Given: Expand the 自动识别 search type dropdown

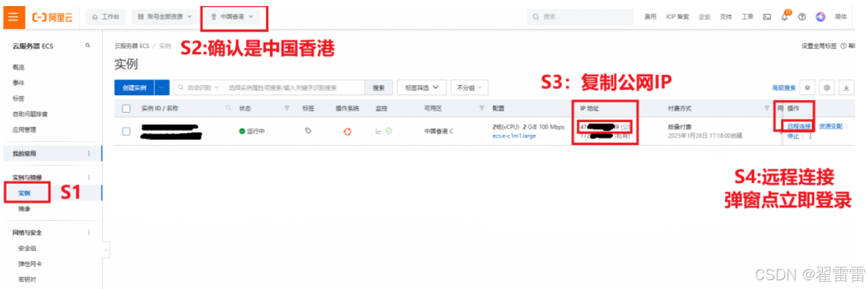Looking at the screenshot, I should tap(199, 87).
